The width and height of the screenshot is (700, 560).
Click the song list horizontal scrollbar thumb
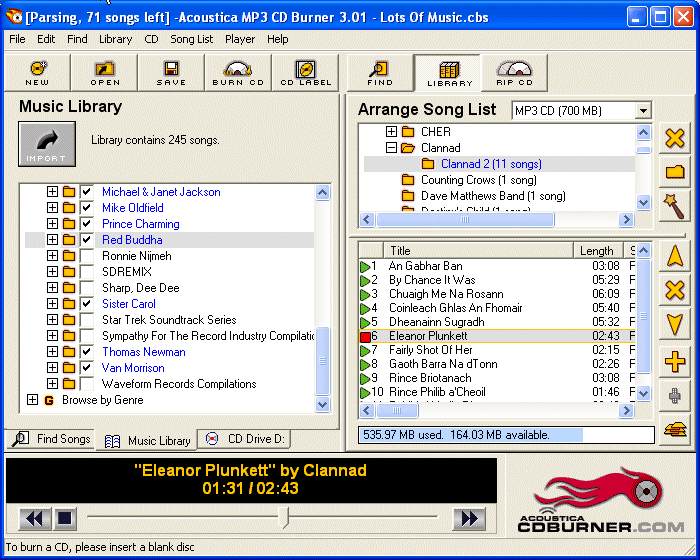[x=397, y=411]
